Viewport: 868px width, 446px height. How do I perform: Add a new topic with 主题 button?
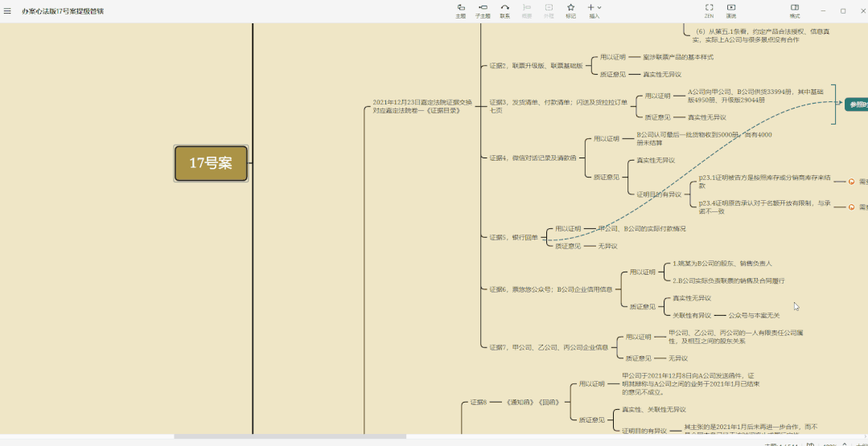tap(460, 10)
